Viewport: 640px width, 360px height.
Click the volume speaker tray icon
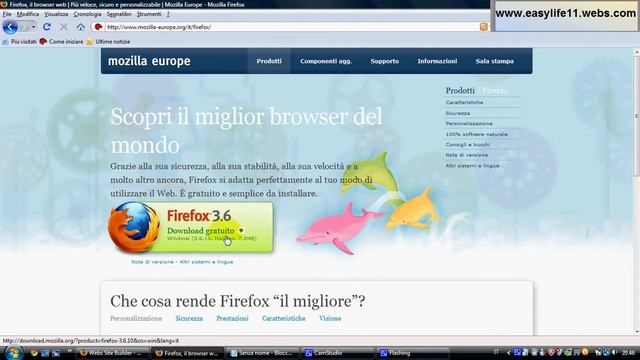click(614, 352)
